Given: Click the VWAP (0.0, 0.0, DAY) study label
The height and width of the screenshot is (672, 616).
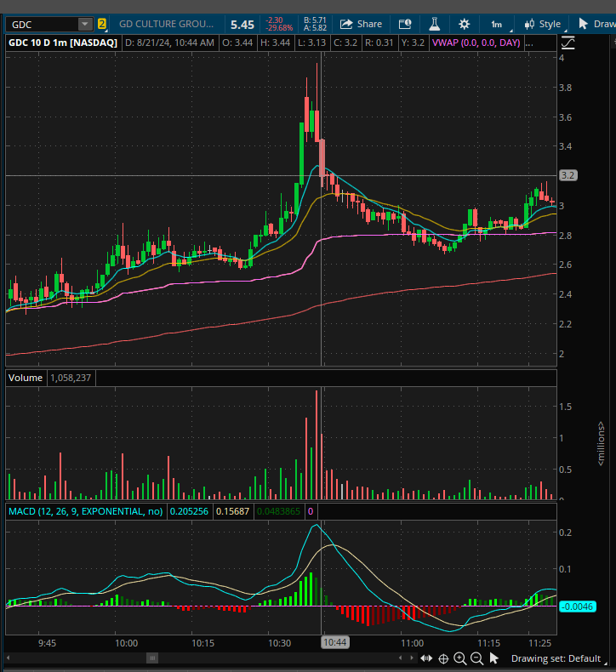Looking at the screenshot, I should [x=476, y=43].
